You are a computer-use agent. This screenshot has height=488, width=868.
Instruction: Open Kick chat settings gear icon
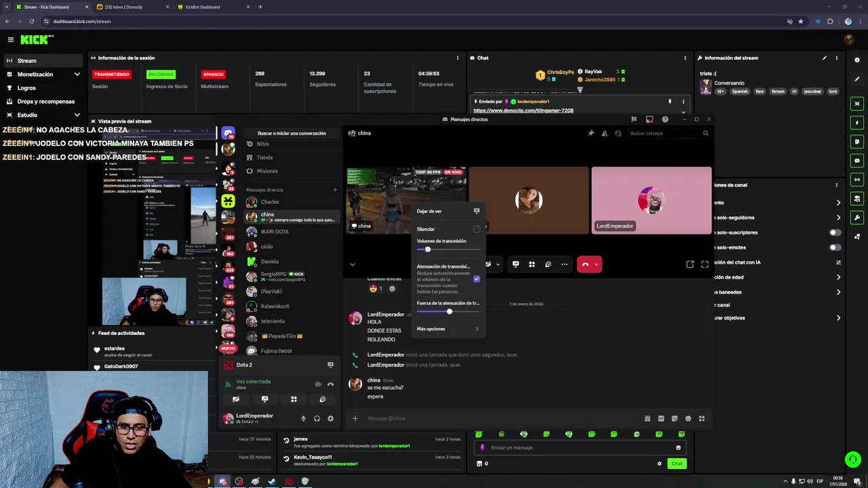point(659,464)
